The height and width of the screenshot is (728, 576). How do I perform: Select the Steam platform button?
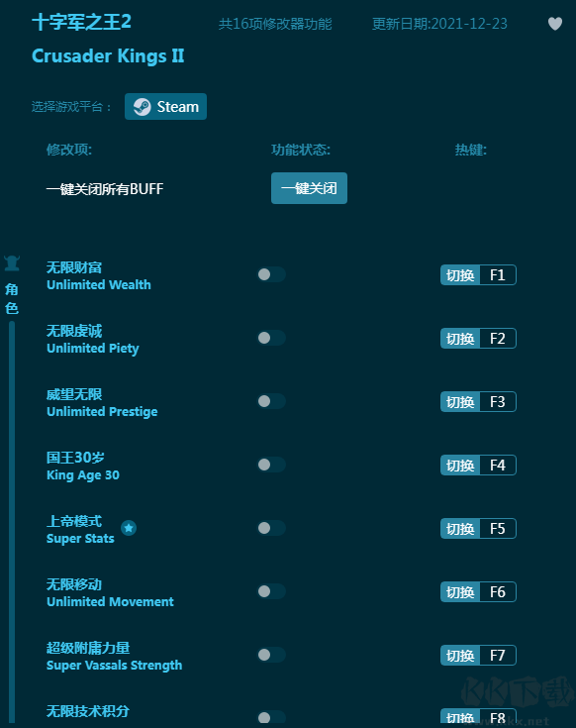pos(165,107)
